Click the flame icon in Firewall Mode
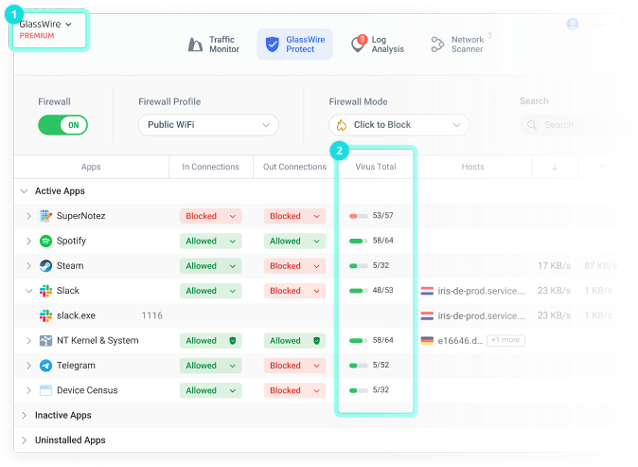Viewport: 638px width, 467px height. [341, 125]
